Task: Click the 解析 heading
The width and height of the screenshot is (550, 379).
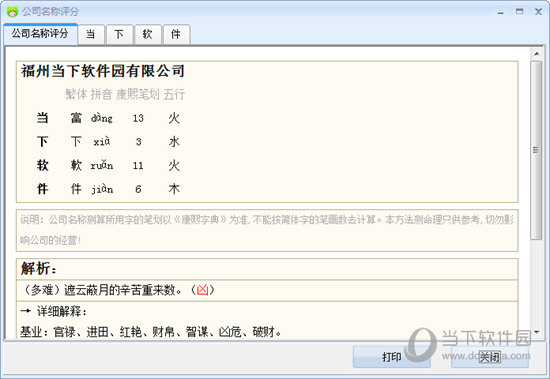Action: coord(38,269)
